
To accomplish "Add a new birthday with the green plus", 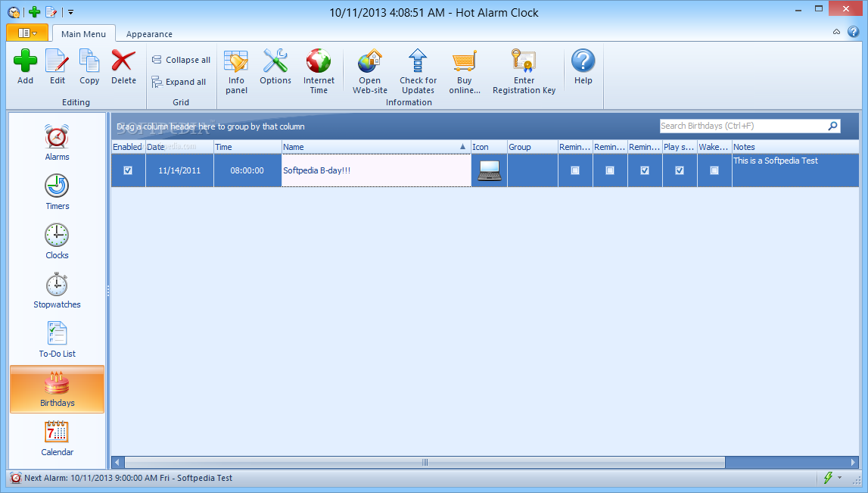I will click(x=25, y=67).
